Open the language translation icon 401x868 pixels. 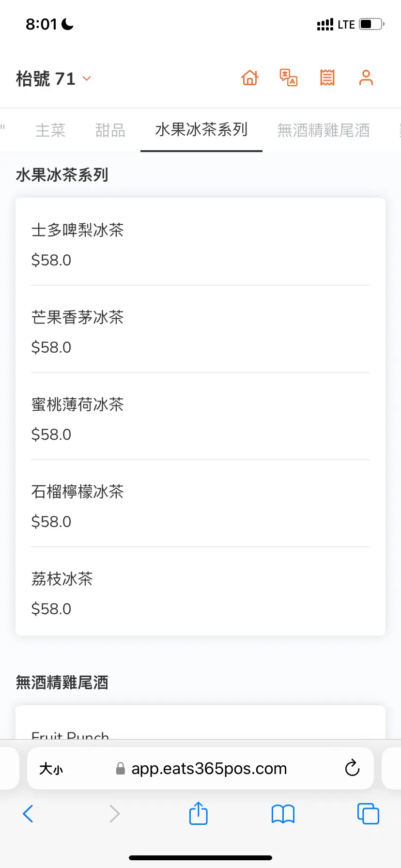point(289,77)
